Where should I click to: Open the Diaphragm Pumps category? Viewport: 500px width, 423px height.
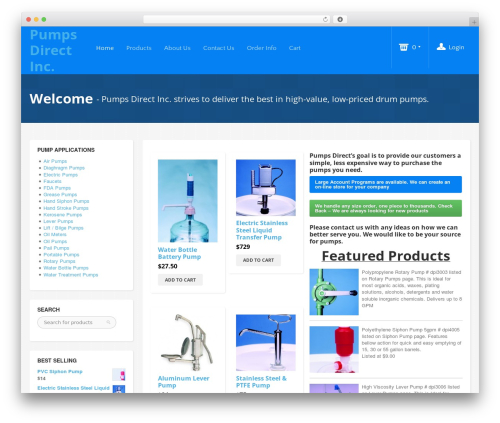pyautogui.click(x=64, y=168)
